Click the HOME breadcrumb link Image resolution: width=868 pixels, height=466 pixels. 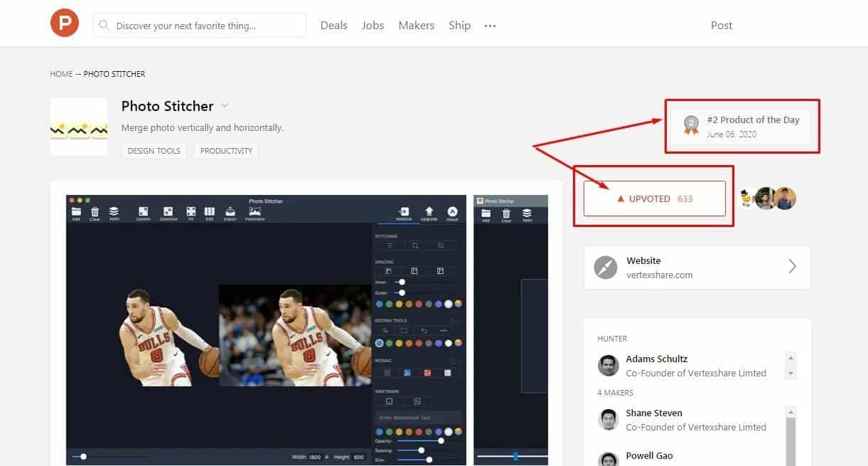pos(61,74)
